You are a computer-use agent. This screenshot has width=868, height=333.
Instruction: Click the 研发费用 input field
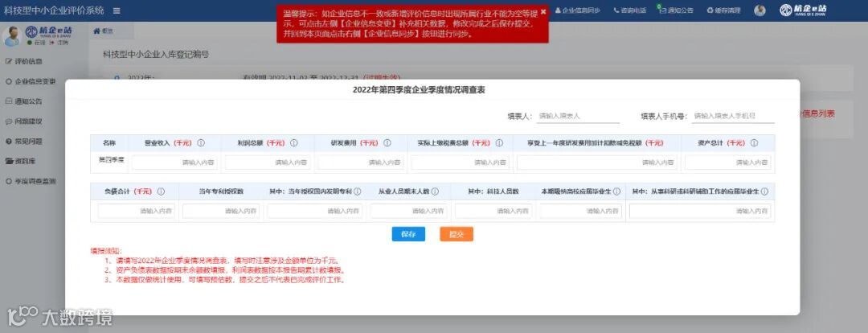click(x=360, y=162)
